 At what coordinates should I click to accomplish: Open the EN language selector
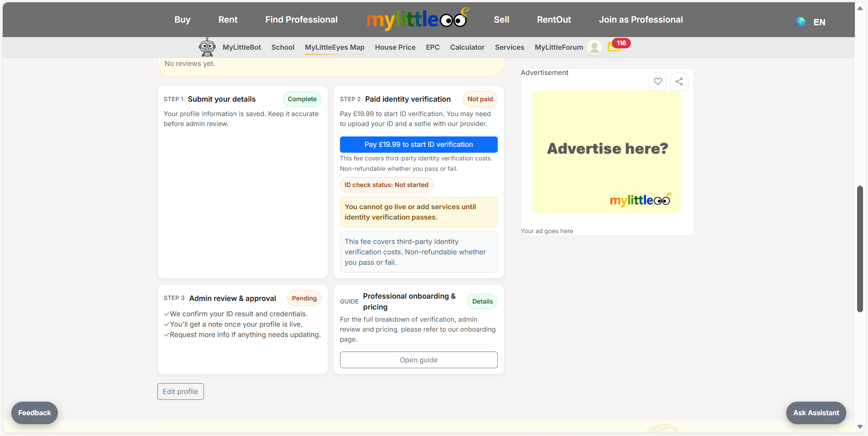pyautogui.click(x=819, y=22)
